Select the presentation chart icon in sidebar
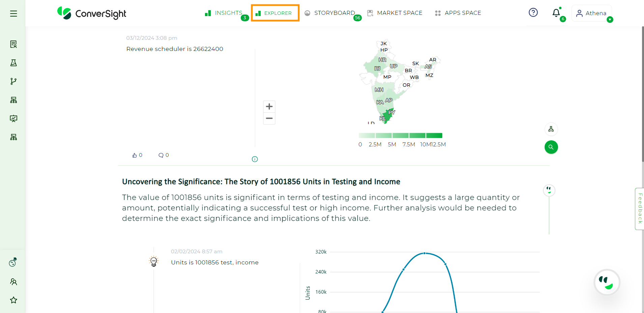The width and height of the screenshot is (644, 313). (x=13, y=118)
